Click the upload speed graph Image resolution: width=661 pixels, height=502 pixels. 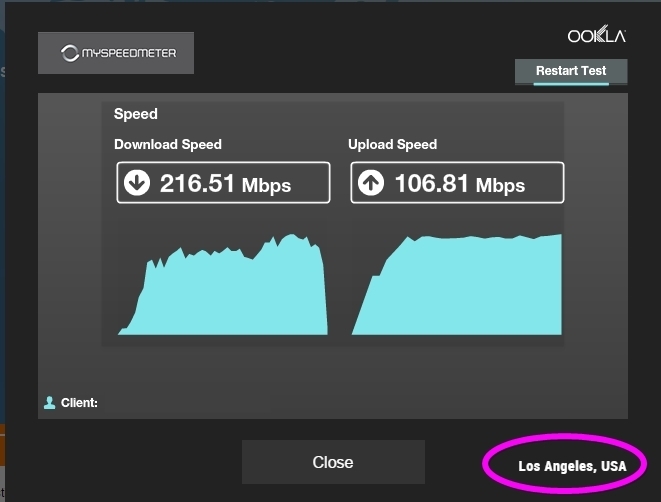tap(456, 288)
